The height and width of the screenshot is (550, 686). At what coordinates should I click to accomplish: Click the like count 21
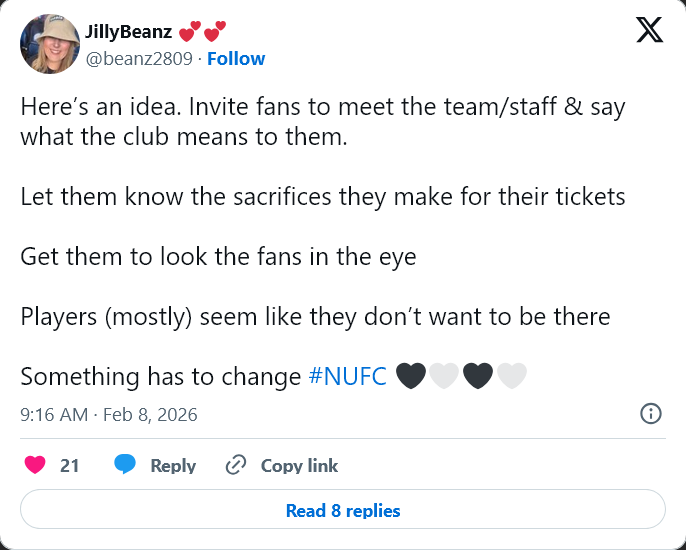pos(70,465)
